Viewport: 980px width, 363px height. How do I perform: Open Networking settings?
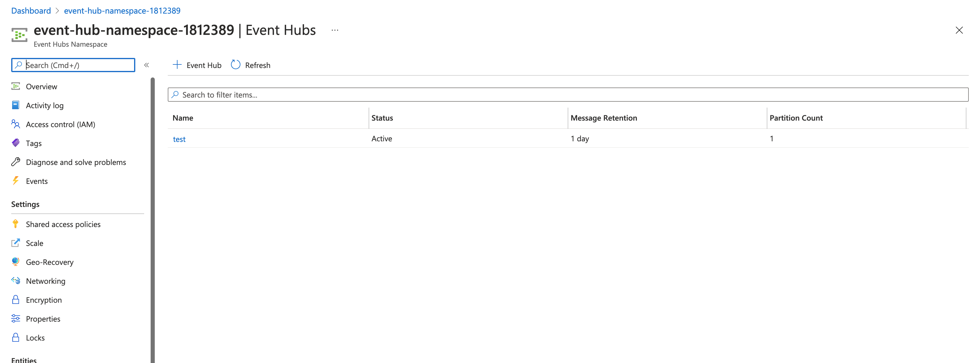point(45,281)
